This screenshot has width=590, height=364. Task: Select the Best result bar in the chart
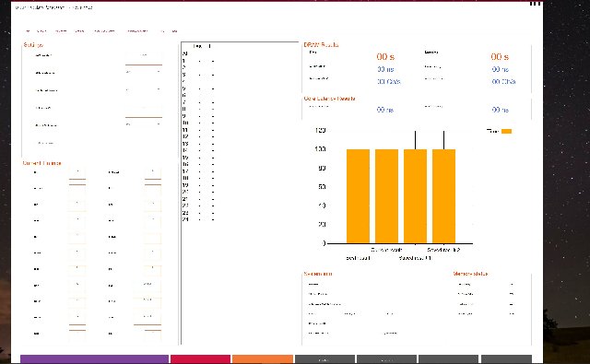pyautogui.click(x=358, y=196)
